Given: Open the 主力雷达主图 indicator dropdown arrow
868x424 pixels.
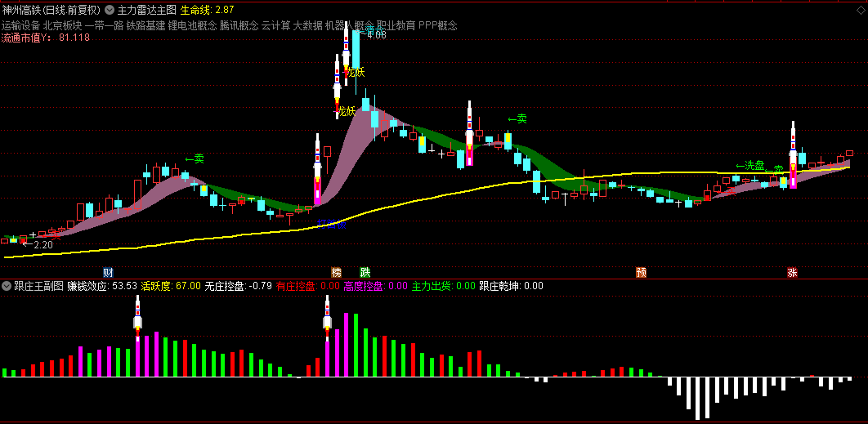Looking at the screenshot, I should (x=109, y=10).
